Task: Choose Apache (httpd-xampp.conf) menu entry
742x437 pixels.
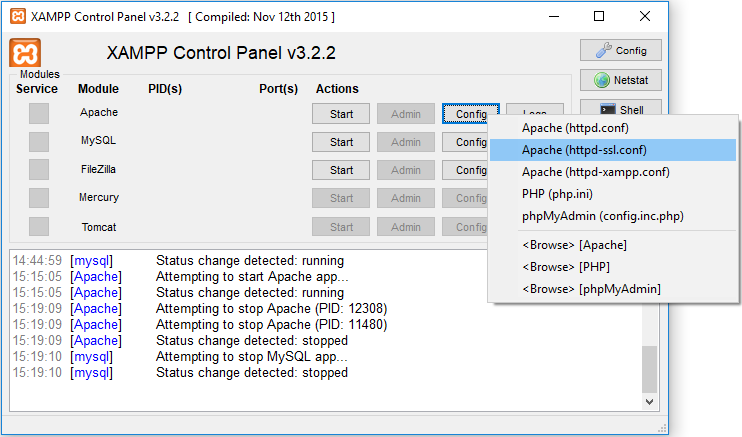Action: (613, 172)
